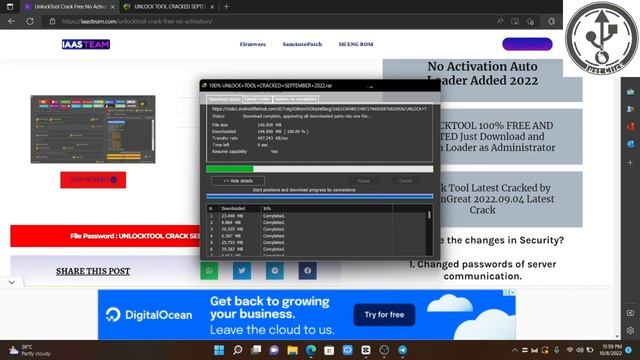Select Speed Limiter tab in download dialog
The image size is (640, 360).
tap(258, 99)
